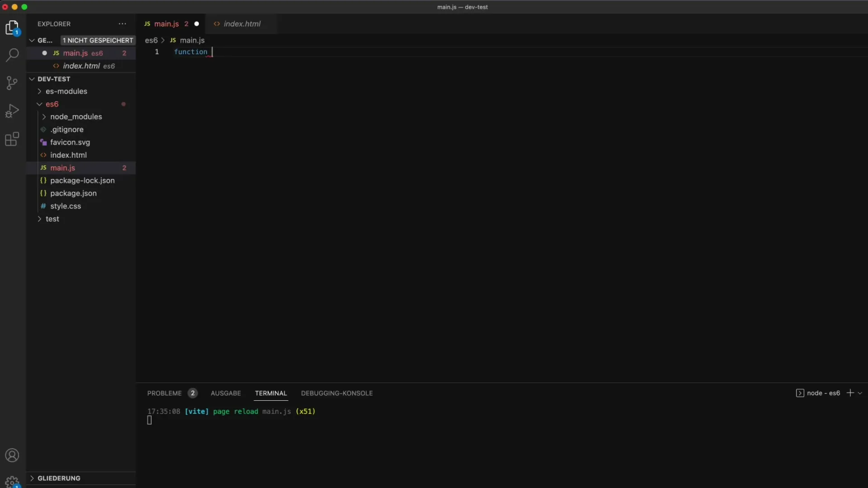Collapse the es6 folder in file tree
This screenshot has height=488, width=868.
39,103
